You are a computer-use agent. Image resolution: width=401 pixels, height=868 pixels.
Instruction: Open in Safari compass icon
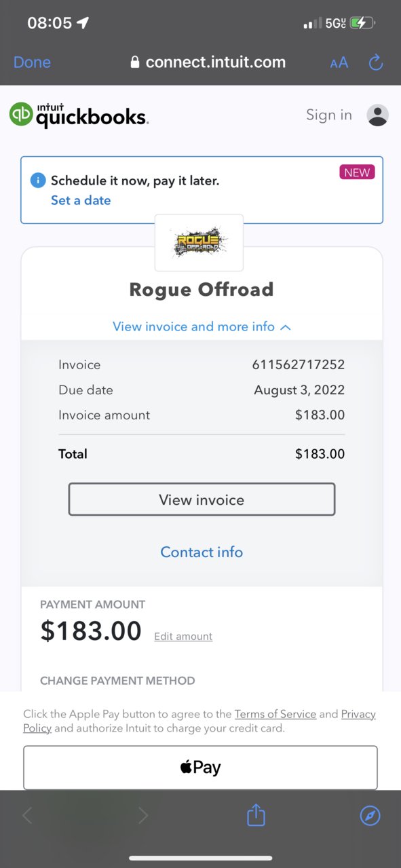tap(370, 816)
